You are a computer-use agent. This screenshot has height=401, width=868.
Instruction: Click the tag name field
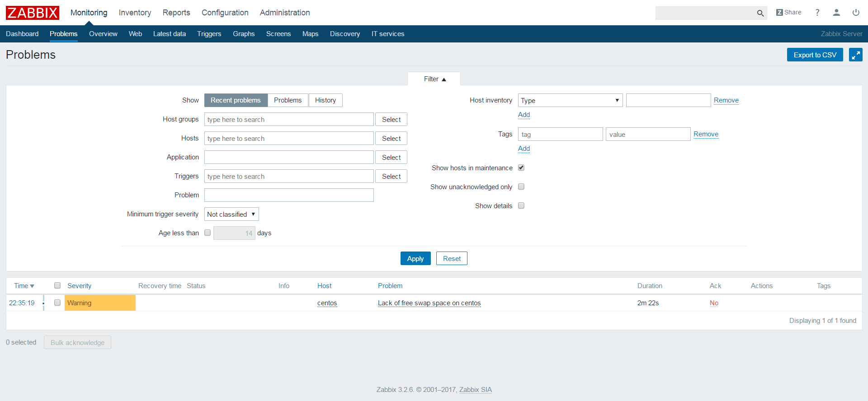click(561, 134)
